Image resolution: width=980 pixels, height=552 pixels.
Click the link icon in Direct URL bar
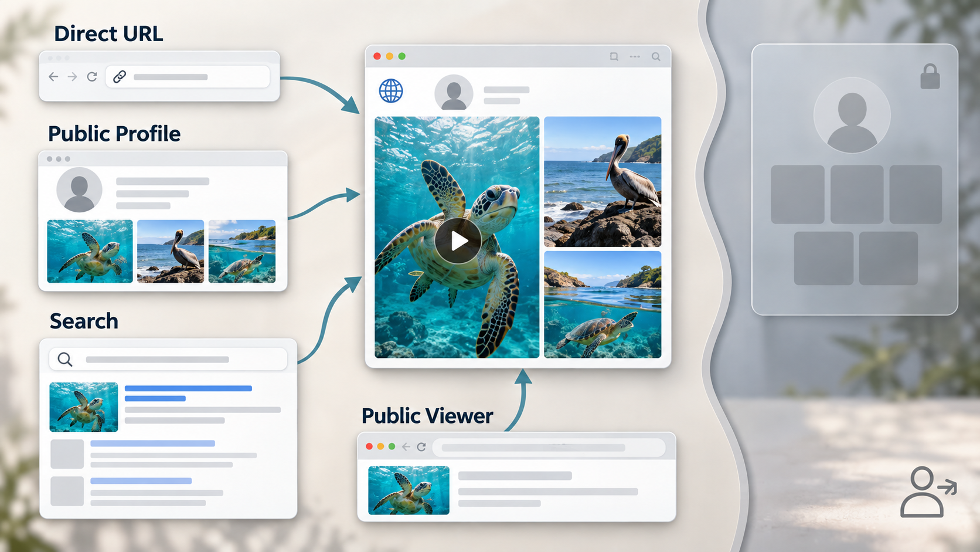(120, 77)
